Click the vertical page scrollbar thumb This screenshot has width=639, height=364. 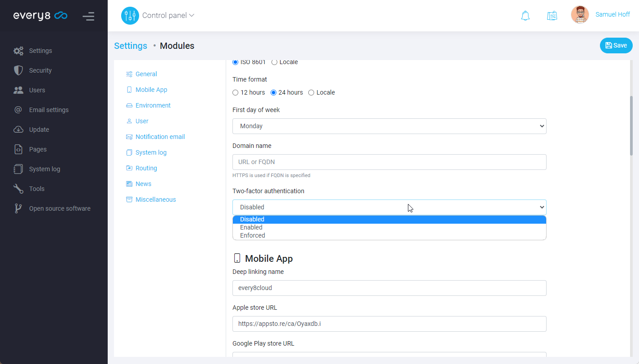click(x=631, y=126)
